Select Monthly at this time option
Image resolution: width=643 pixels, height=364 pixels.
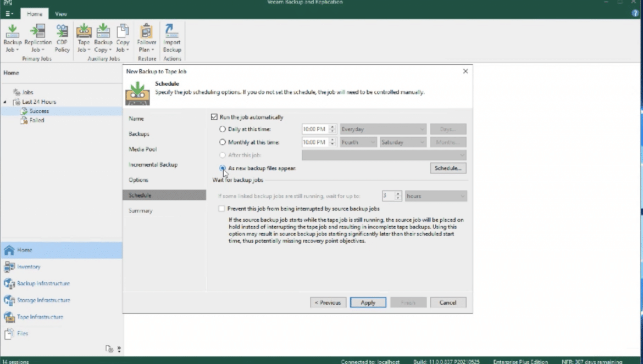[x=222, y=142]
